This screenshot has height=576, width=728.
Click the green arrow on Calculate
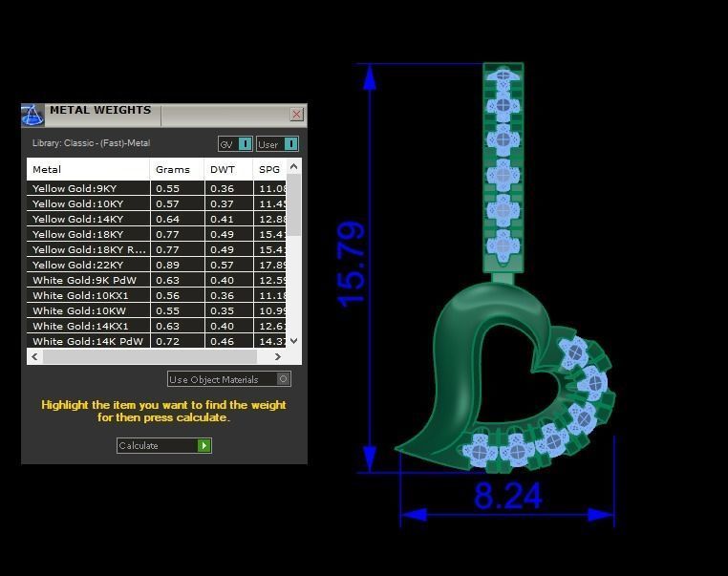tap(204, 445)
